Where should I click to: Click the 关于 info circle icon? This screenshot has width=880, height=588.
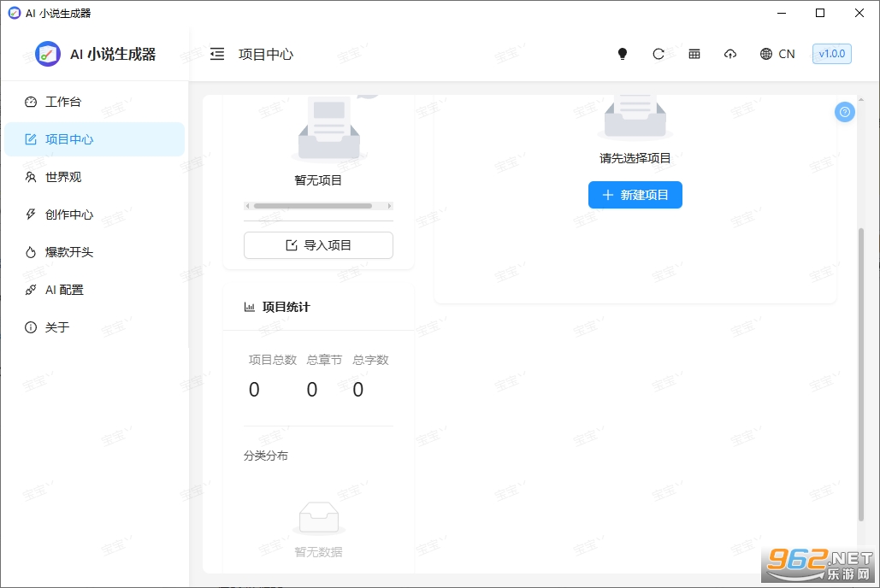(x=31, y=327)
